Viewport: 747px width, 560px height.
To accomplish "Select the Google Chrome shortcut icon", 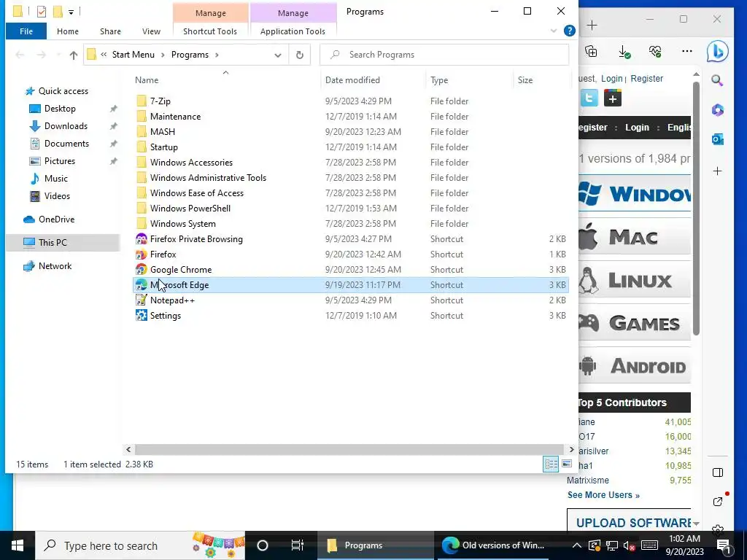I will tap(141, 270).
